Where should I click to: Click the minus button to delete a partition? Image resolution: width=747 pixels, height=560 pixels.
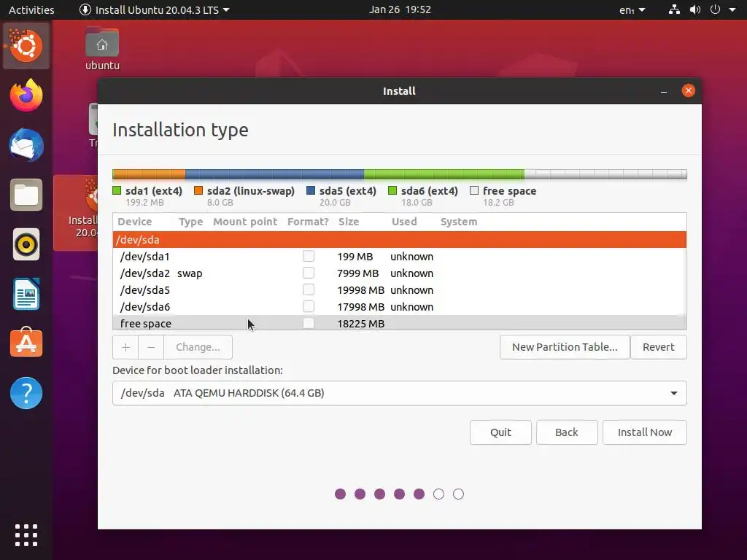151,347
